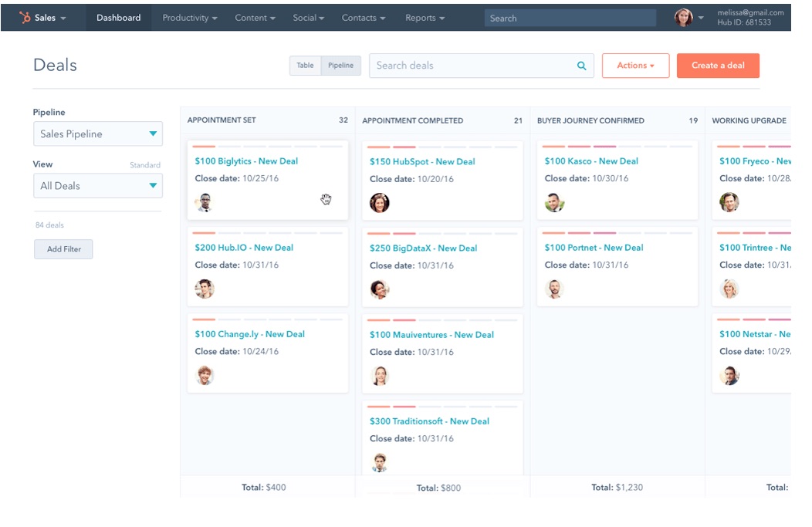Open the Sales Pipeline dropdown
Screen dimensions: 812x527
pyautogui.click(x=98, y=133)
